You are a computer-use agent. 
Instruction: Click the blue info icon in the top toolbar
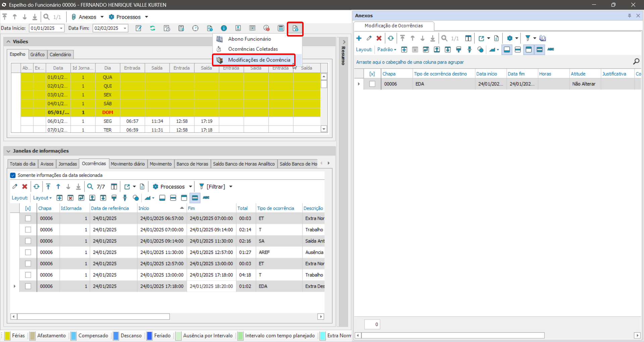click(224, 28)
